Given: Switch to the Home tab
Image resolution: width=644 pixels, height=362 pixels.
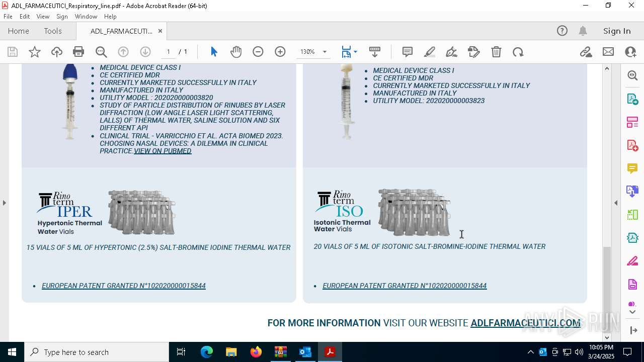Looking at the screenshot, I should click(x=19, y=31).
